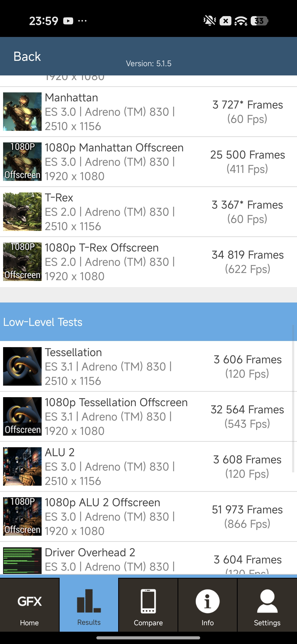The height and width of the screenshot is (644, 297).
Task: Tap the battery level indicator
Action: point(259,21)
